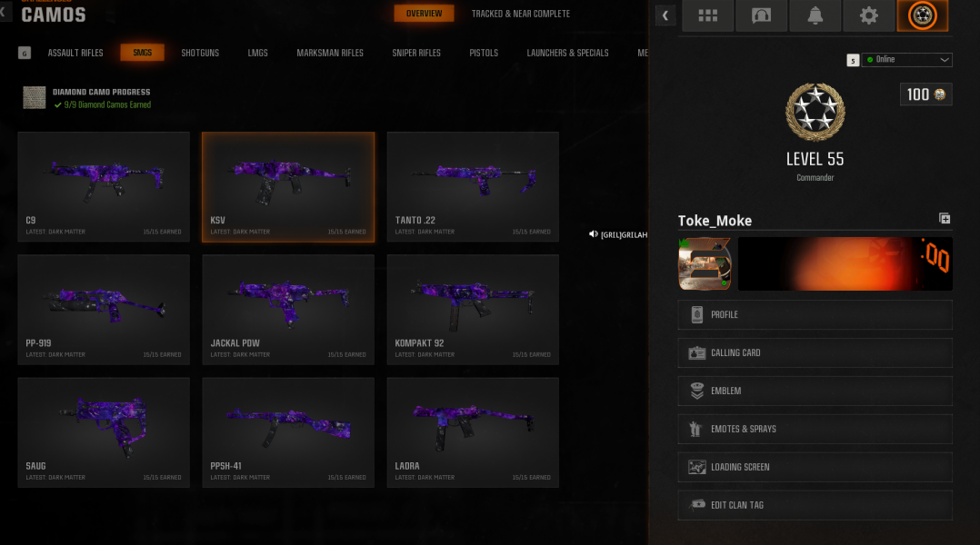Screen dimensions: 980x545
Task: Click the Calling Card icon
Action: [x=697, y=352]
